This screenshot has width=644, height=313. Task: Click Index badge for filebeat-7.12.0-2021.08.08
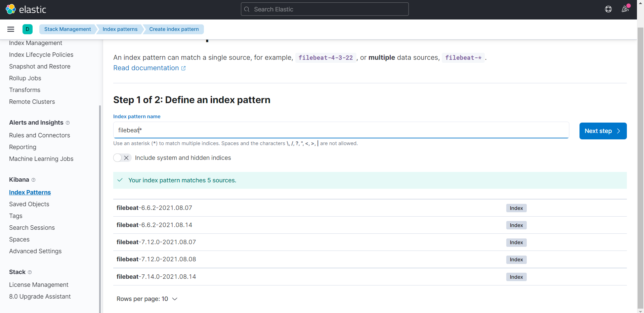[x=516, y=260]
